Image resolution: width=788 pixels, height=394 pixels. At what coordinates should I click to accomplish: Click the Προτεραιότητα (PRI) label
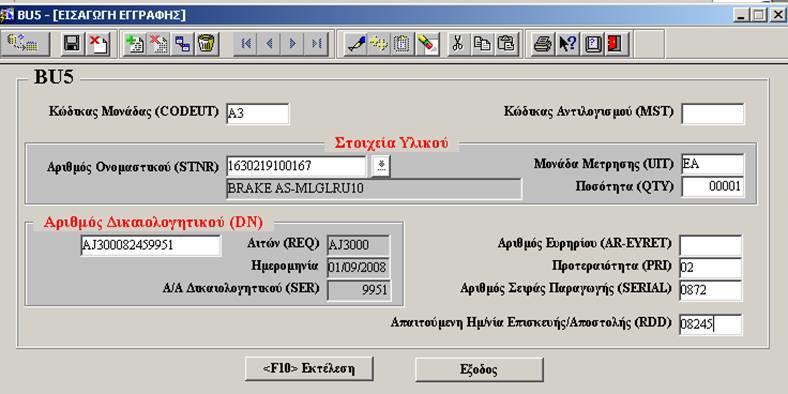click(612, 265)
